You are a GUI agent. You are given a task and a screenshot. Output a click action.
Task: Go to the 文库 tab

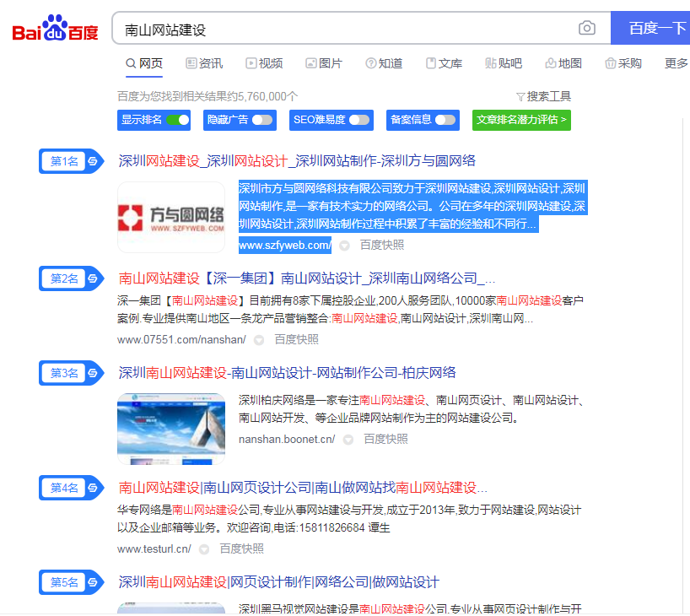(444, 63)
